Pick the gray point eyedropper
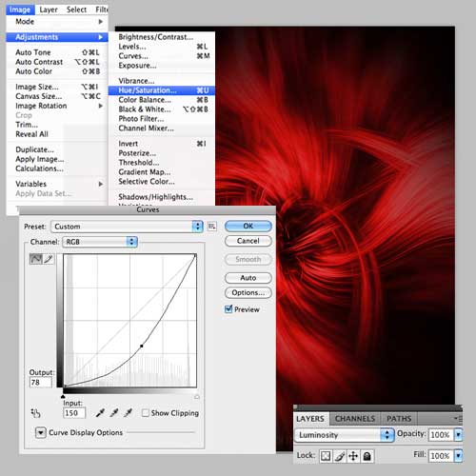Image resolution: width=476 pixels, height=476 pixels. 114,413
